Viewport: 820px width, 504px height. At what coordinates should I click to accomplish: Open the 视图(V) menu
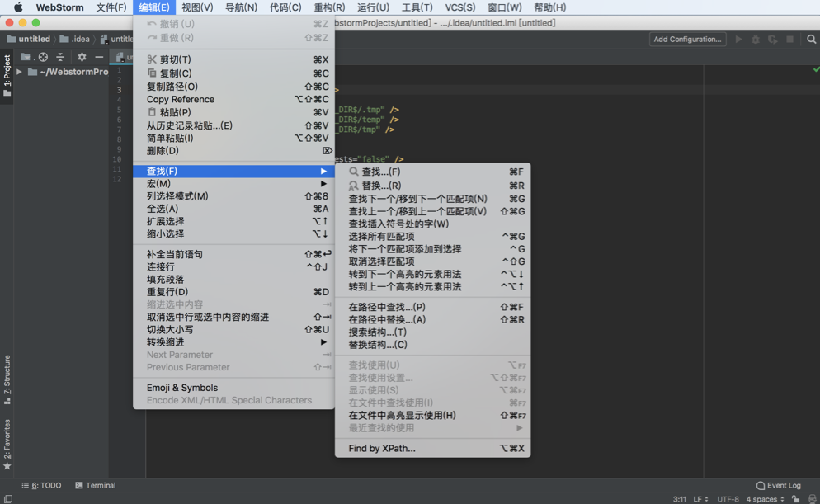197,7
